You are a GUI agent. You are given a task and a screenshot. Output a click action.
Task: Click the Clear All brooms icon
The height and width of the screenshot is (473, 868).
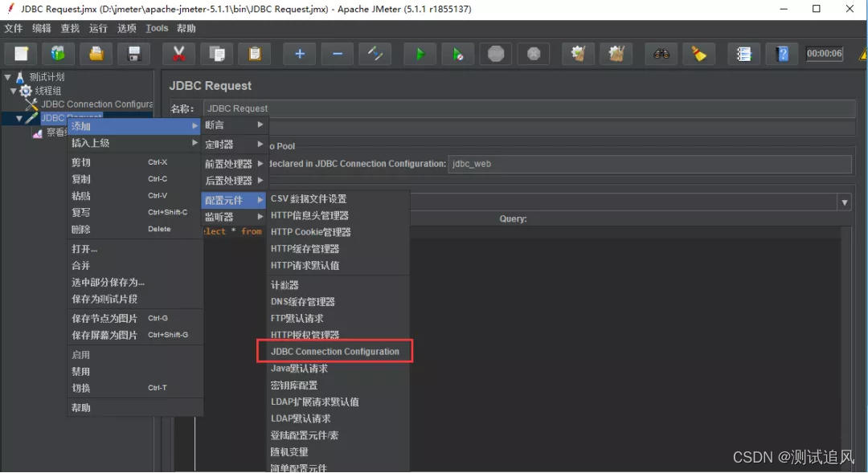(x=616, y=54)
